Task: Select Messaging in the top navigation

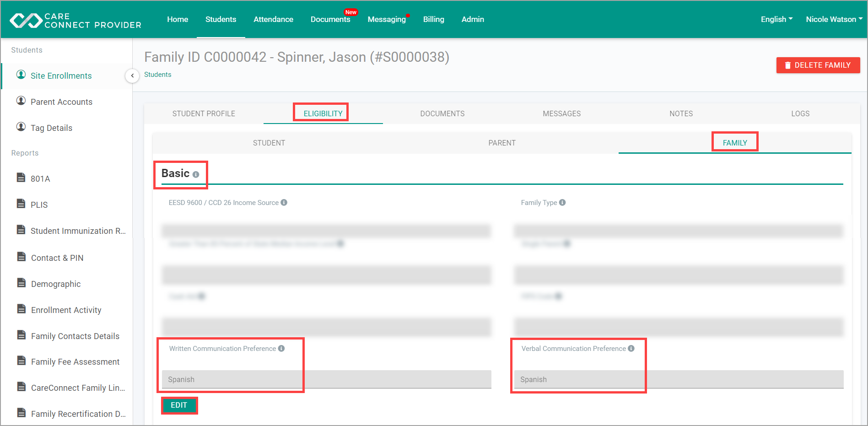Action: click(387, 19)
